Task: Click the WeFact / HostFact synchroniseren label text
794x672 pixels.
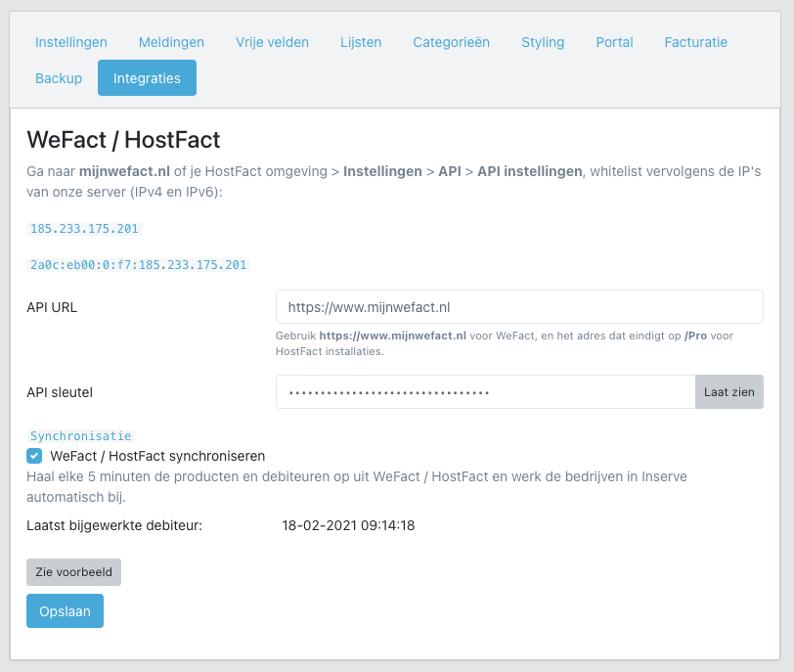Action: [157, 456]
